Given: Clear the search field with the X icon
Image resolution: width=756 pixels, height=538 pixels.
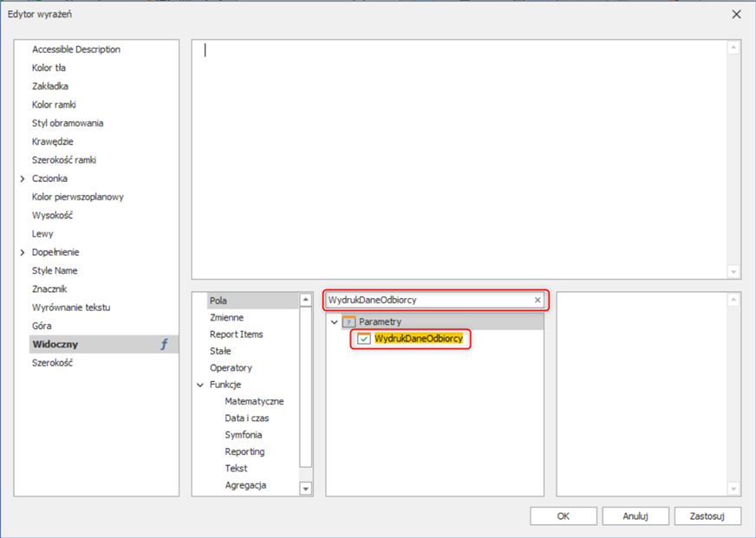Looking at the screenshot, I should point(538,301).
